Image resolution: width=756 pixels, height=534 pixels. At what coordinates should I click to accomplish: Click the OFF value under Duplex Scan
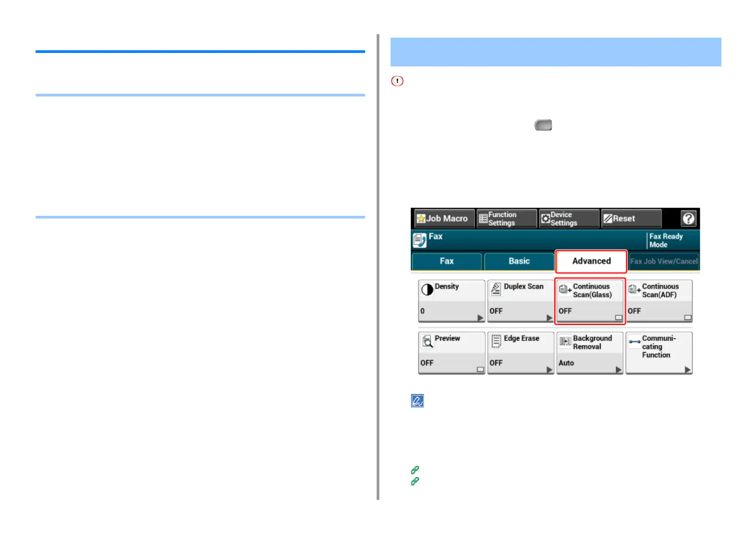point(496,311)
